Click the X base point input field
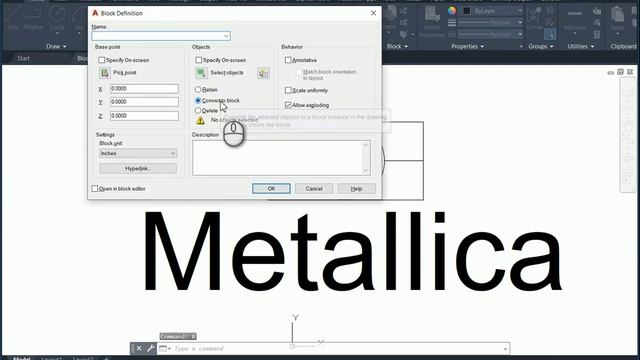The height and width of the screenshot is (360, 640). click(x=144, y=89)
